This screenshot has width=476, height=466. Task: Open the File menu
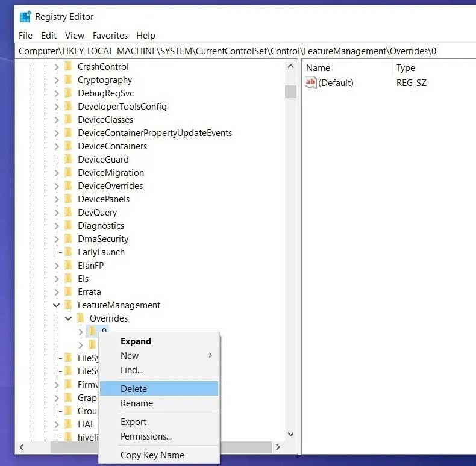point(25,36)
